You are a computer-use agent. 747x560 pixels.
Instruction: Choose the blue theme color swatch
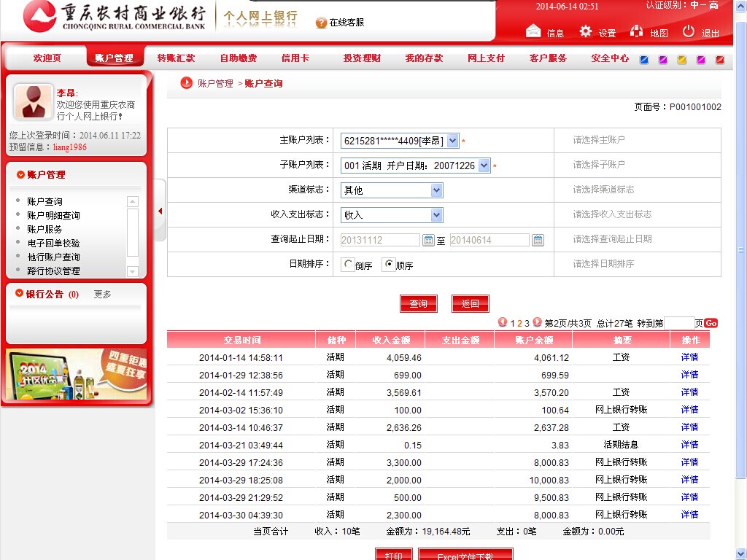644,60
